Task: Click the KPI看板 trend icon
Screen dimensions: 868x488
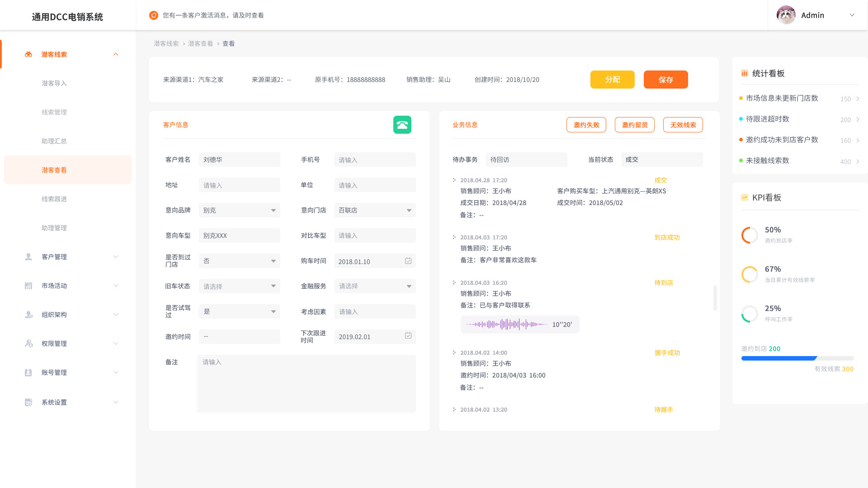Action: coord(744,197)
